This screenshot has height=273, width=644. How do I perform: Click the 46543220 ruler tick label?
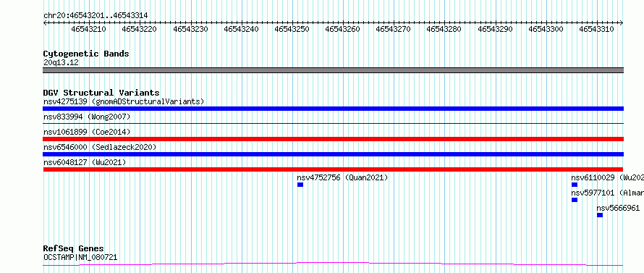pos(139,29)
